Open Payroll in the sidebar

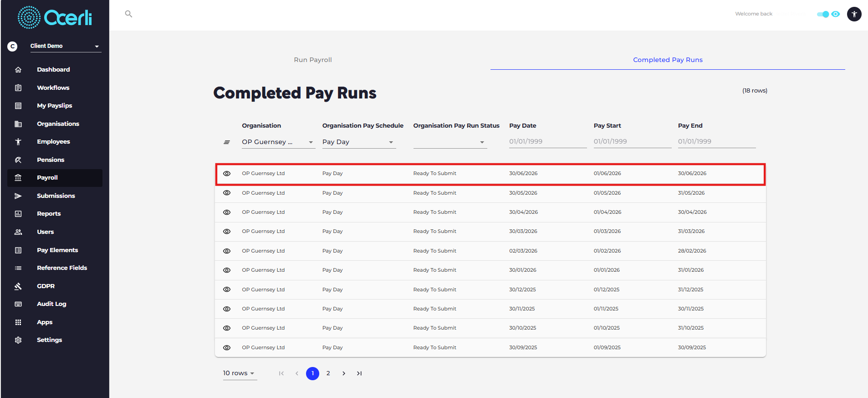[x=55, y=178]
